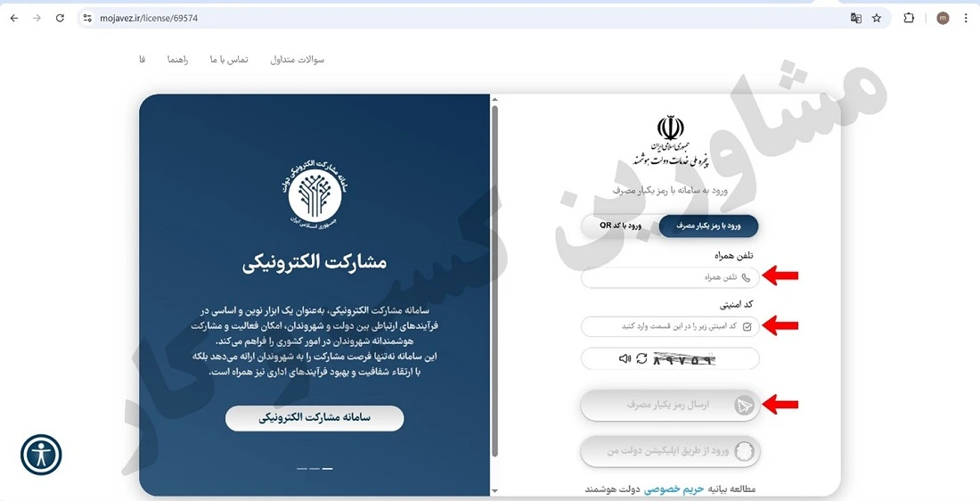Open the accessibility widget icon
Image resolution: width=980 pixels, height=501 pixels.
[x=41, y=455]
